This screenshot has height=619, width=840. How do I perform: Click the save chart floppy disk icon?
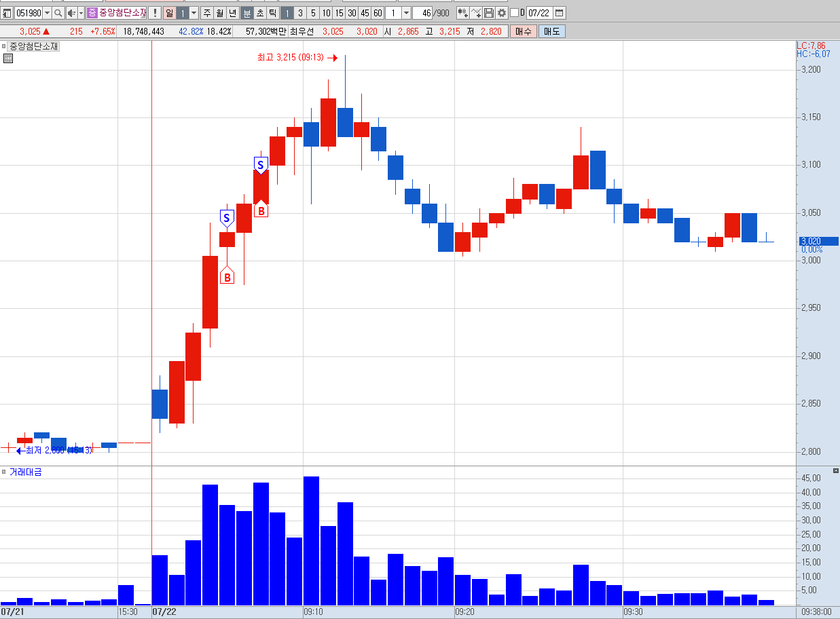point(488,13)
